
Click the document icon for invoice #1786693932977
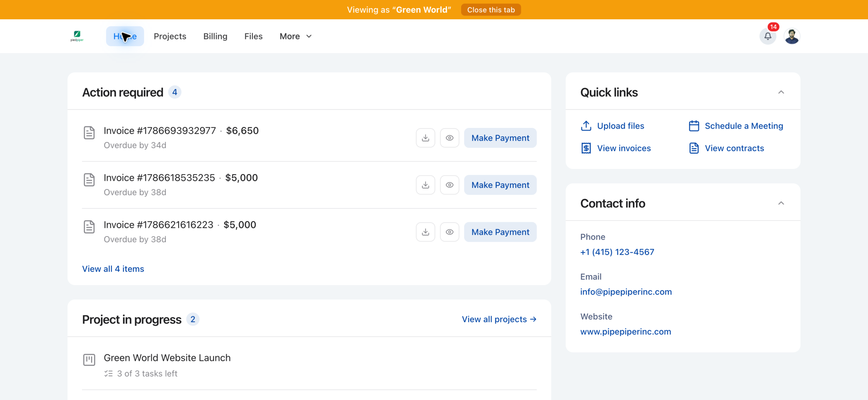(89, 133)
